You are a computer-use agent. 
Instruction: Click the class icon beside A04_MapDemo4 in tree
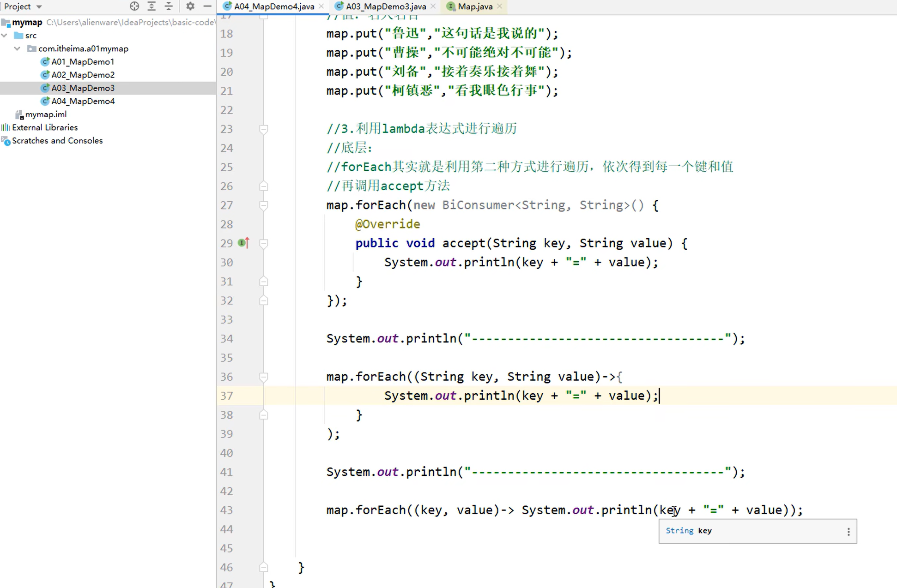pos(46,101)
